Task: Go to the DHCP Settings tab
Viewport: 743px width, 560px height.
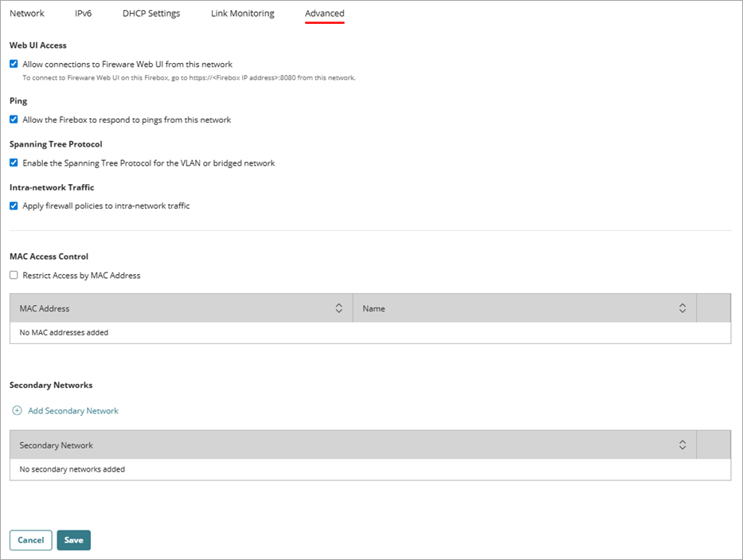Action: point(151,13)
